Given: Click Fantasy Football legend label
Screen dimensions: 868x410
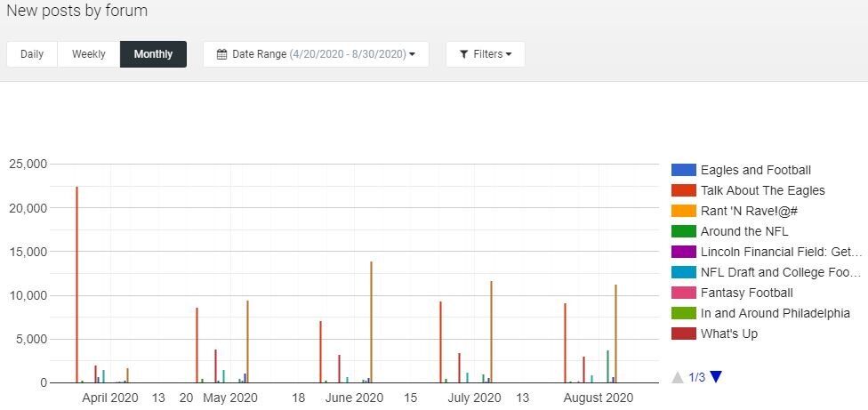Looking at the screenshot, I should point(746,293).
